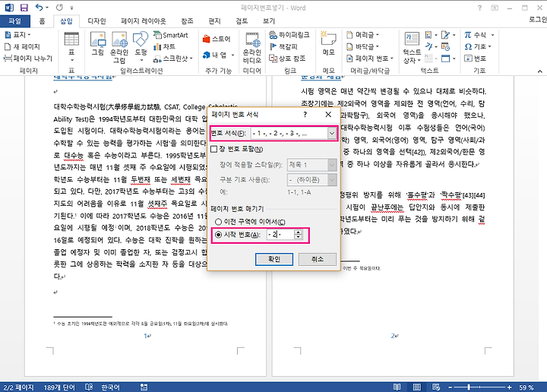This screenshot has width=547, height=392.
Task: Cancel dialog with 취소 button
Action: click(317, 259)
